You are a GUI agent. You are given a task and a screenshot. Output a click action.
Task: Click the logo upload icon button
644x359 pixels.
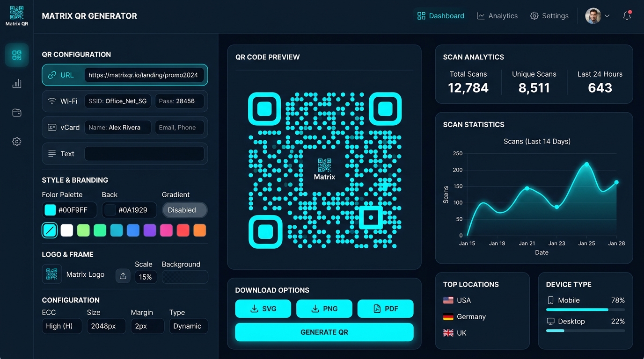pos(123,276)
